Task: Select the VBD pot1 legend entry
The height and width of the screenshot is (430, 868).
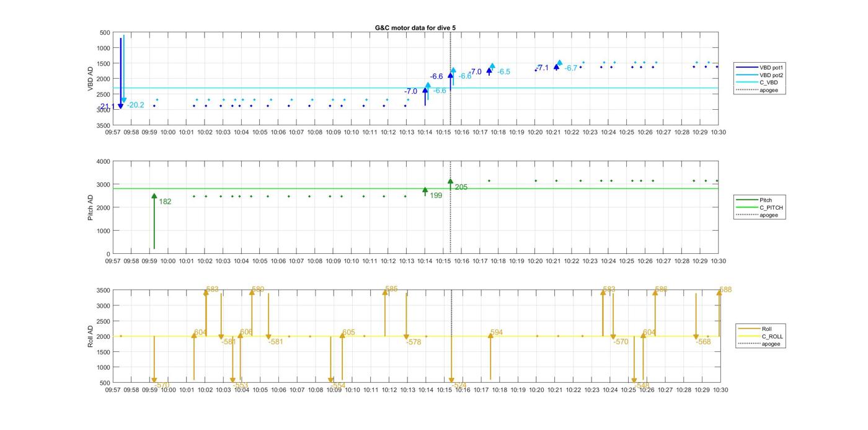Action: pyautogui.click(x=761, y=67)
